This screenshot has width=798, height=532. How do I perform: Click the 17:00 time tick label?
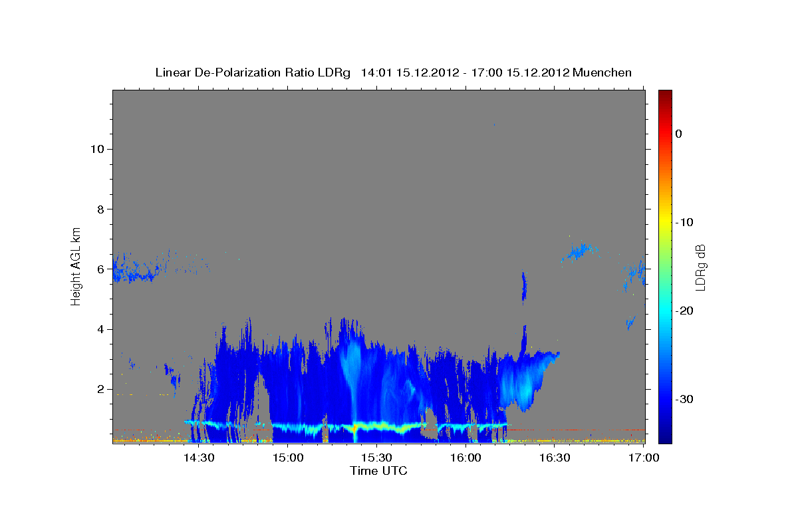[x=644, y=458]
